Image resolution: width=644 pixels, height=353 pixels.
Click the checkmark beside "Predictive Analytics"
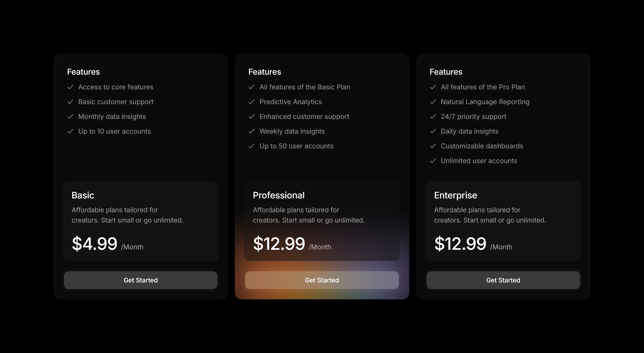pos(252,102)
